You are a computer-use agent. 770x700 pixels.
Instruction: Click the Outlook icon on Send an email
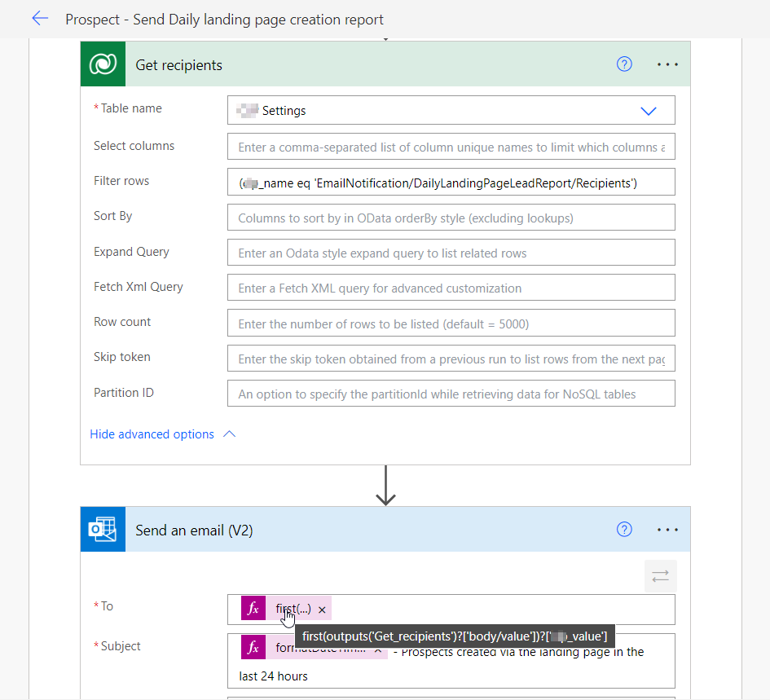pos(103,530)
